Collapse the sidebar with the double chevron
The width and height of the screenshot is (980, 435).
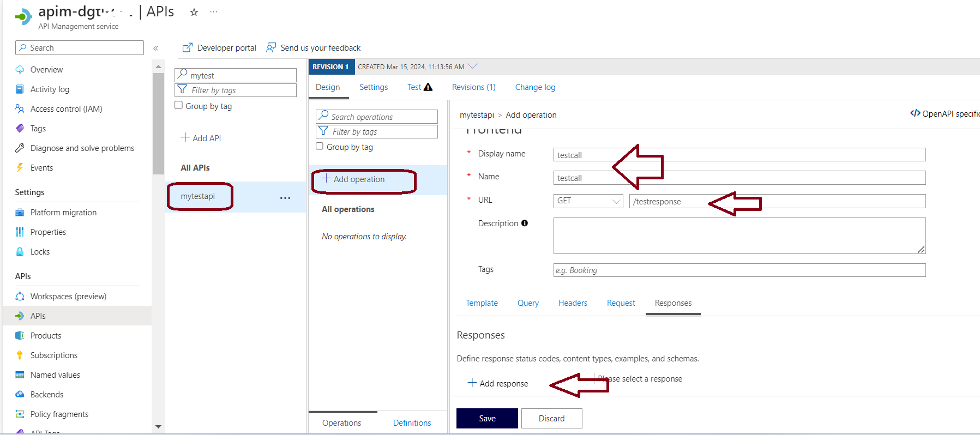pyautogui.click(x=156, y=48)
